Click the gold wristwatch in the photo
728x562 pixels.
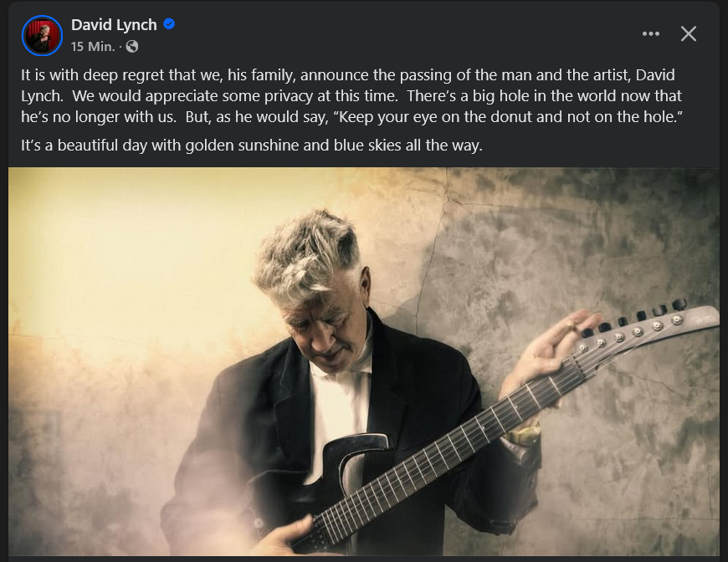click(524, 435)
